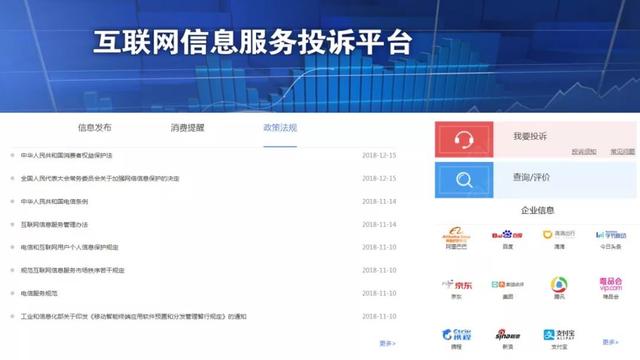Open the 常见问题 link

[622, 151]
